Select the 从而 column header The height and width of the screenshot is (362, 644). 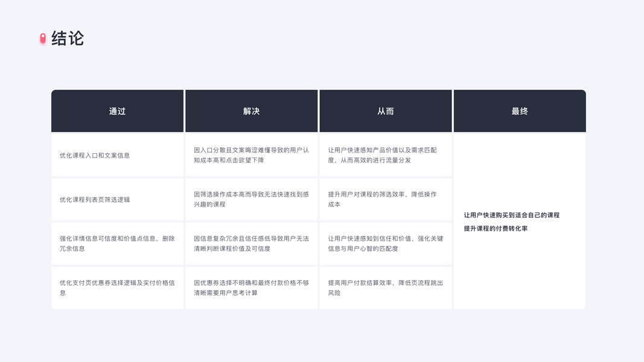click(386, 111)
